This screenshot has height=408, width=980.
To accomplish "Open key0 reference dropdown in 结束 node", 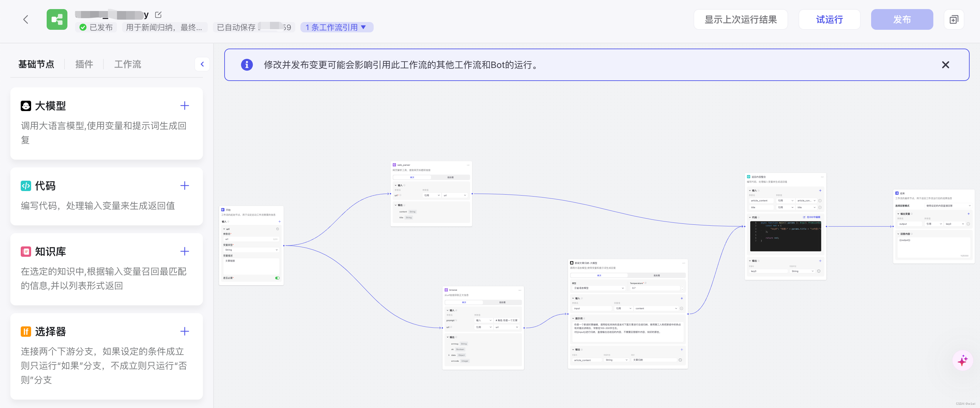I will [955, 224].
